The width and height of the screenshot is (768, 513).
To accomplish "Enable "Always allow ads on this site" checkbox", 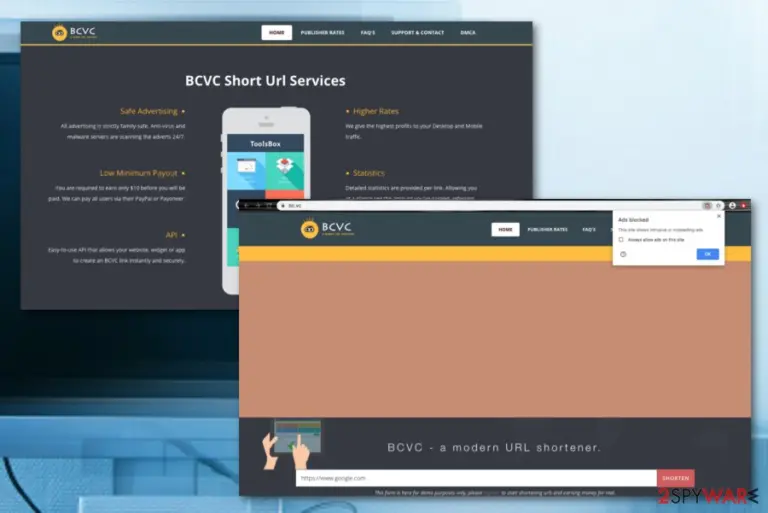I will 621,240.
